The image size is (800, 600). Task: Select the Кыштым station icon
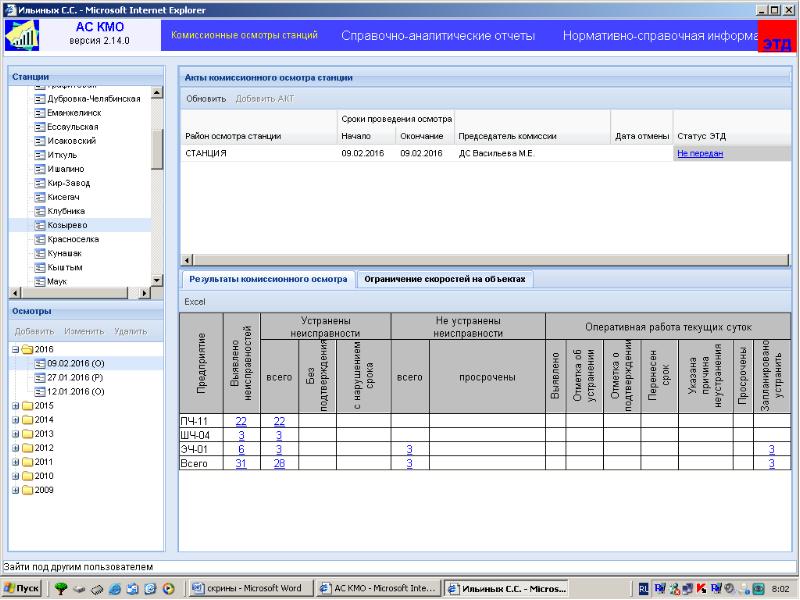(40, 267)
